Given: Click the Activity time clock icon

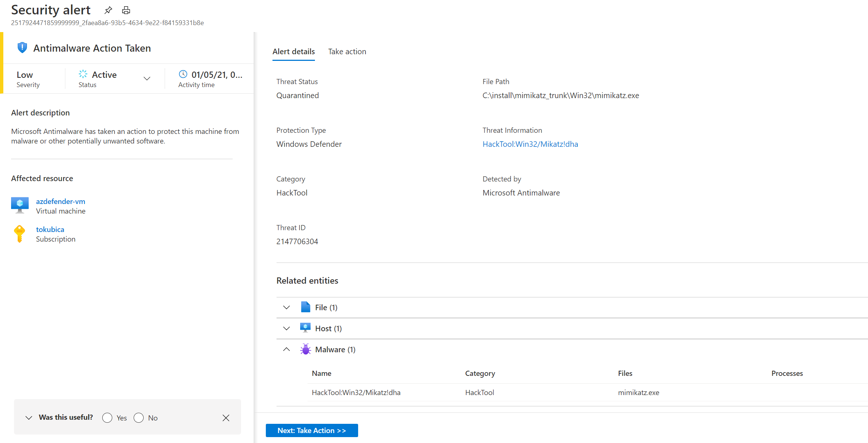Looking at the screenshot, I should 183,74.
